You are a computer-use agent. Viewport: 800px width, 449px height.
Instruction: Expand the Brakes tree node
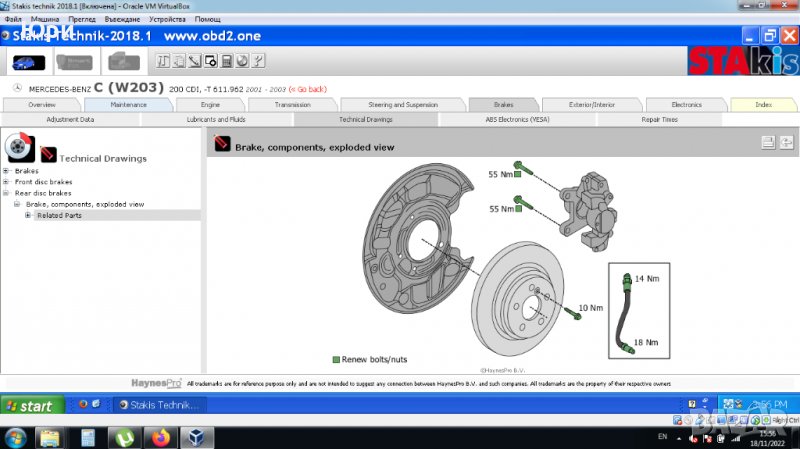click(7, 171)
